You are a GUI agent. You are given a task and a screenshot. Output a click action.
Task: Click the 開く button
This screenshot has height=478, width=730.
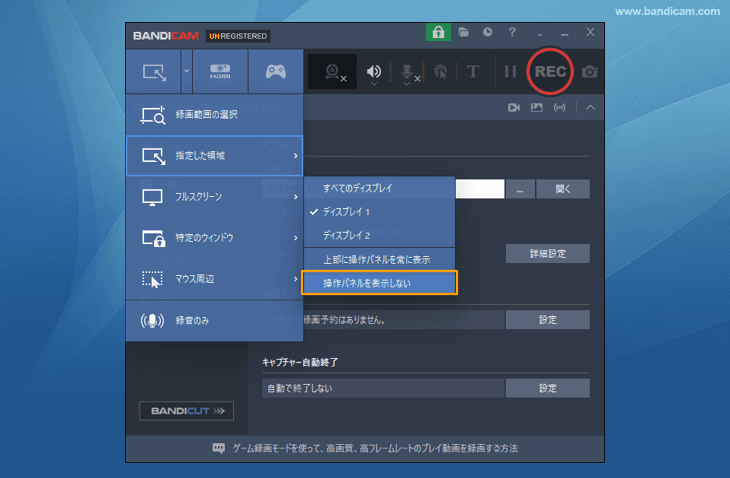coord(563,189)
